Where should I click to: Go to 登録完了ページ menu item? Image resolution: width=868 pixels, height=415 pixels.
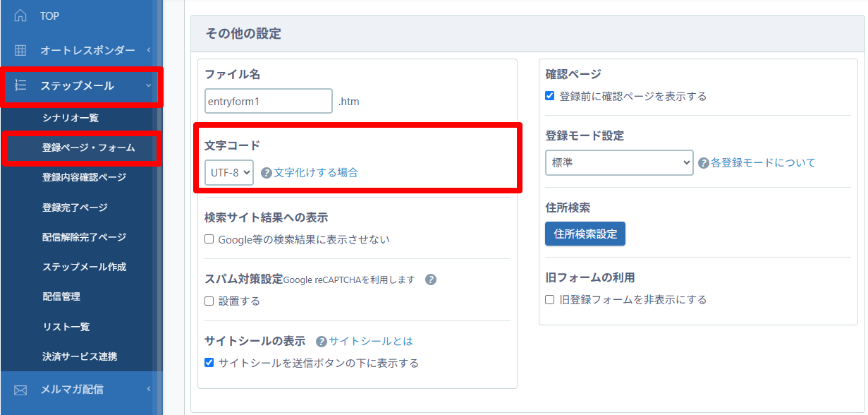[75, 207]
